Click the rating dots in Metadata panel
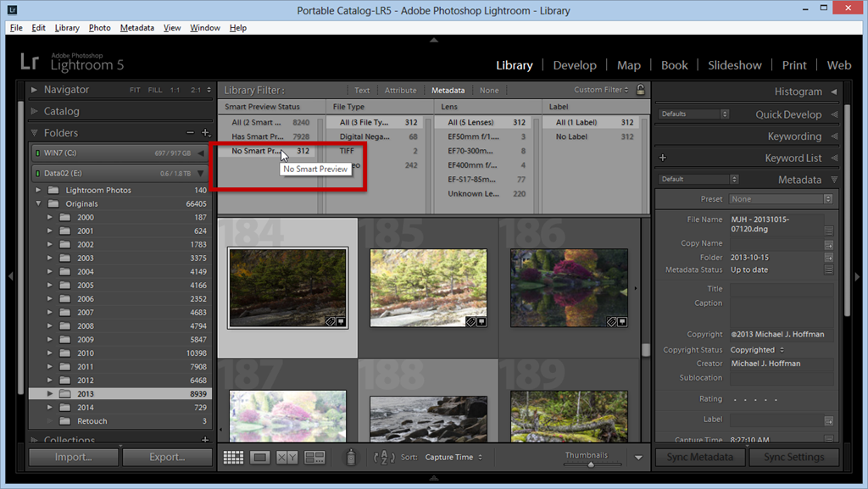 (756, 399)
